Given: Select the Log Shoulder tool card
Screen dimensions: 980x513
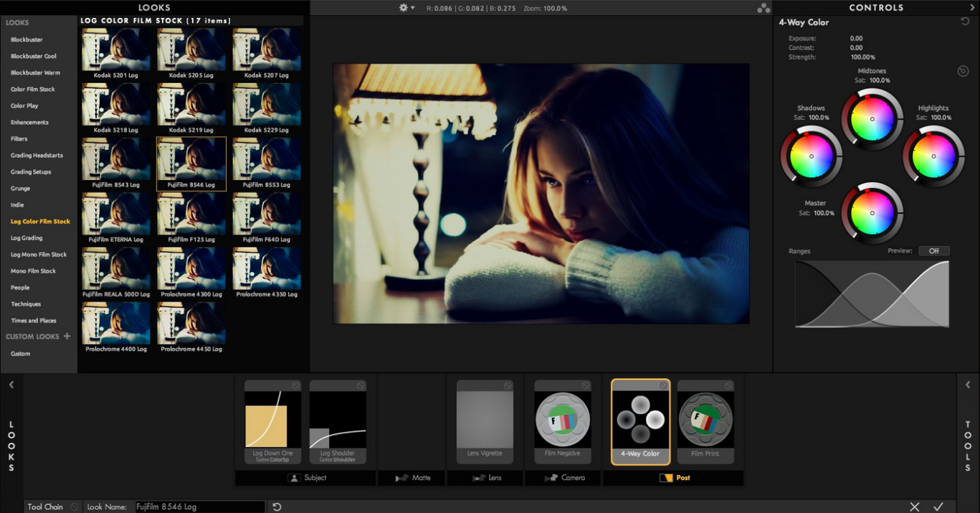Looking at the screenshot, I should coord(338,422).
